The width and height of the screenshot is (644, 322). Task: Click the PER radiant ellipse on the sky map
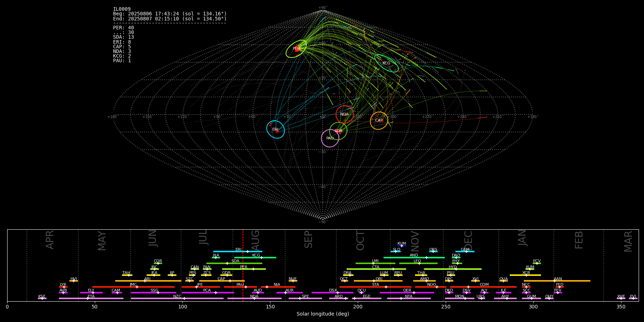[x=296, y=49]
